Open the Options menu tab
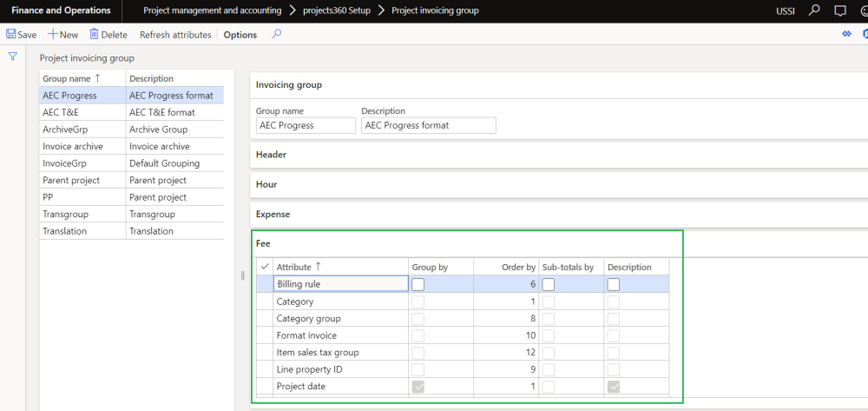This screenshot has height=411, width=868. (x=240, y=35)
